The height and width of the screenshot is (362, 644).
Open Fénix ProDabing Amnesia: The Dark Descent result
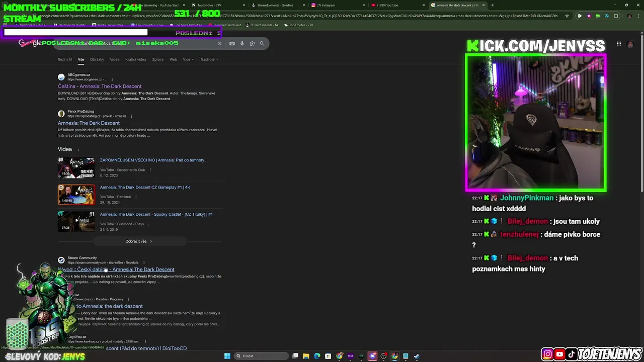[89, 123]
